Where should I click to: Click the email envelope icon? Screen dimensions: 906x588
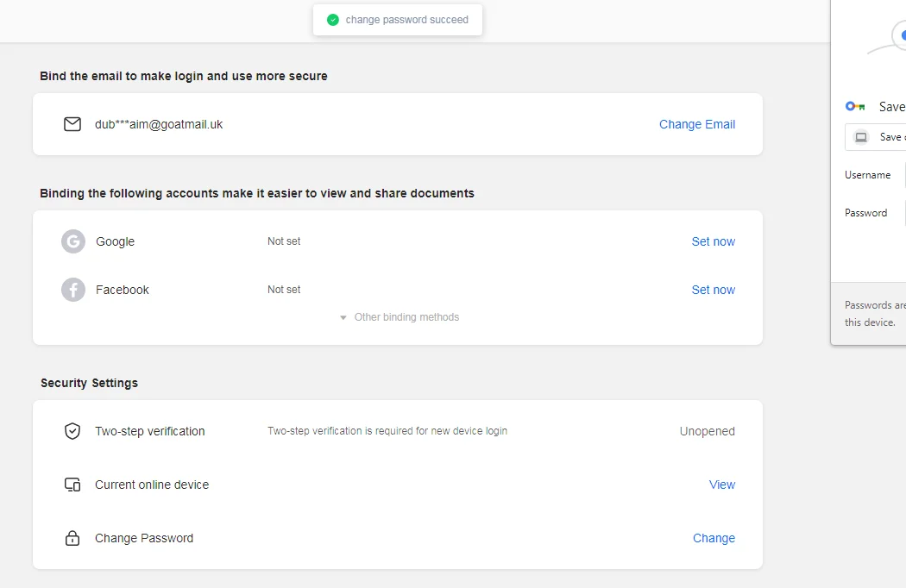click(72, 124)
